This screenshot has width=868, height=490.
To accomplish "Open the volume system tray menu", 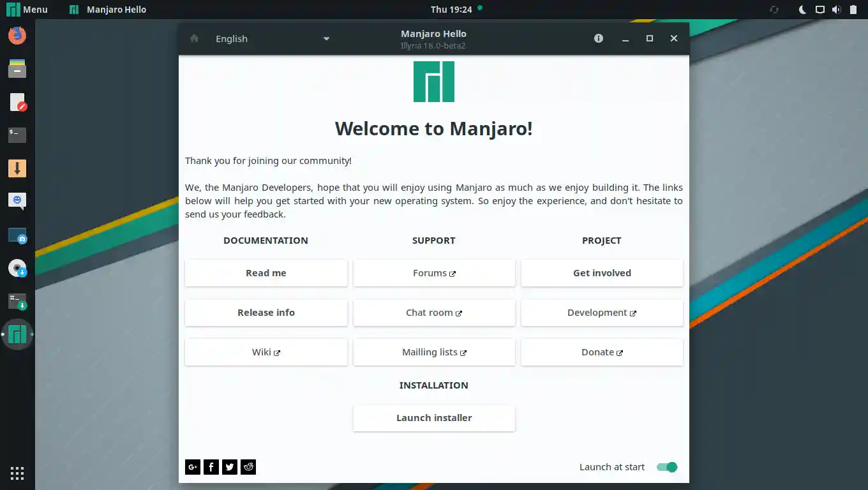I will click(836, 10).
